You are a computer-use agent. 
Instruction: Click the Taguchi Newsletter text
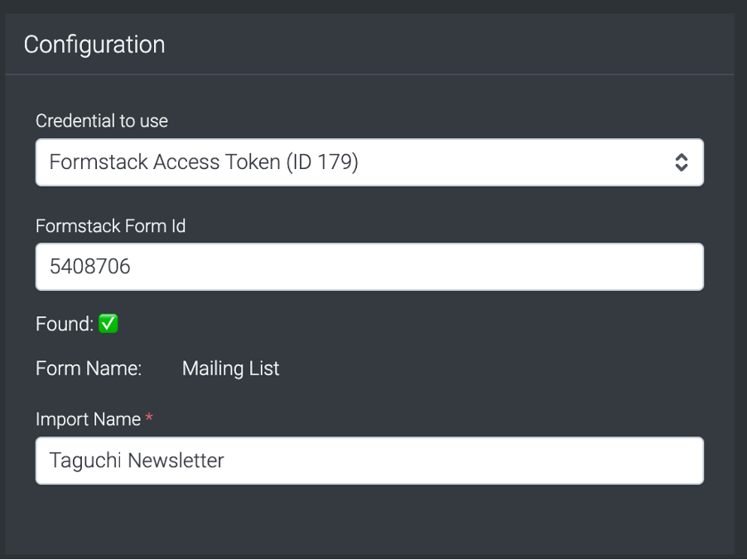tap(137, 461)
